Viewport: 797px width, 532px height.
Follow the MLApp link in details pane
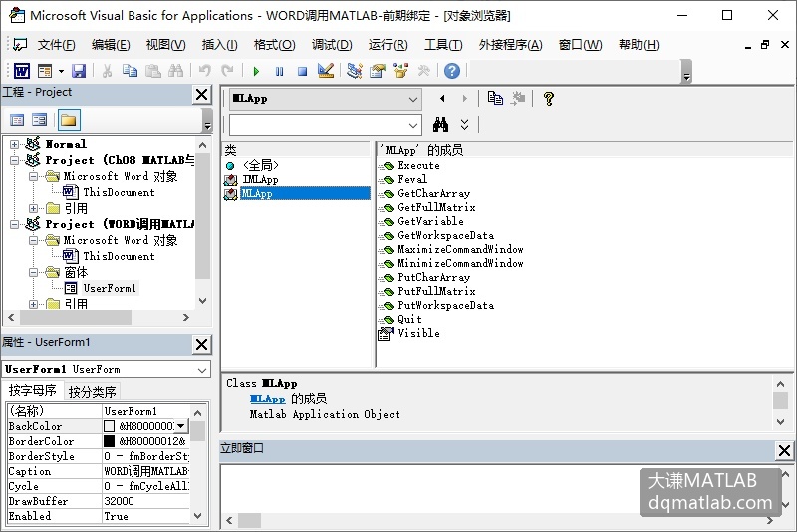point(267,399)
